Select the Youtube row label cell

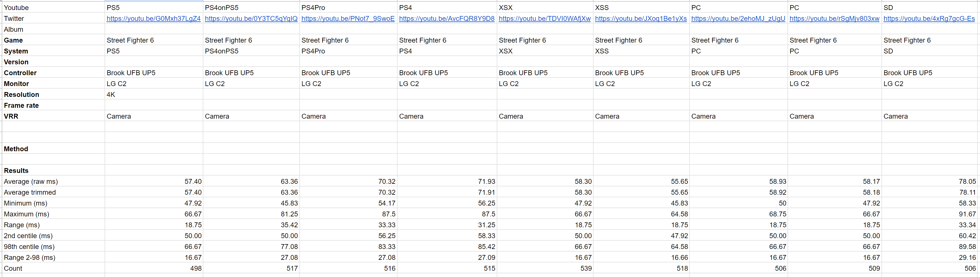tap(53, 8)
